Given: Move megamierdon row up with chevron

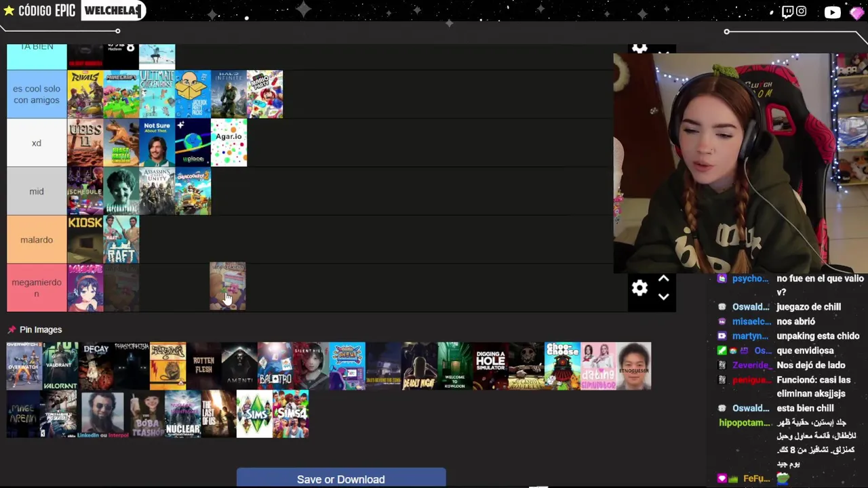Looking at the screenshot, I should pos(663,279).
